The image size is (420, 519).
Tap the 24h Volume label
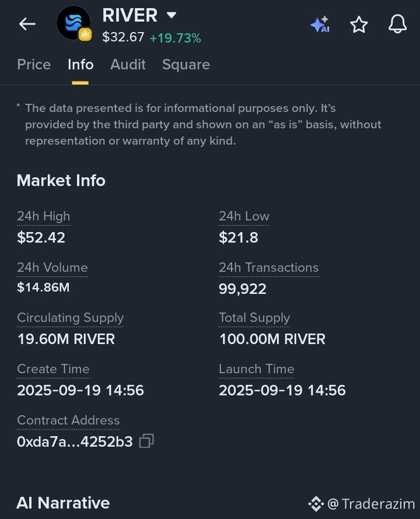coord(52,268)
